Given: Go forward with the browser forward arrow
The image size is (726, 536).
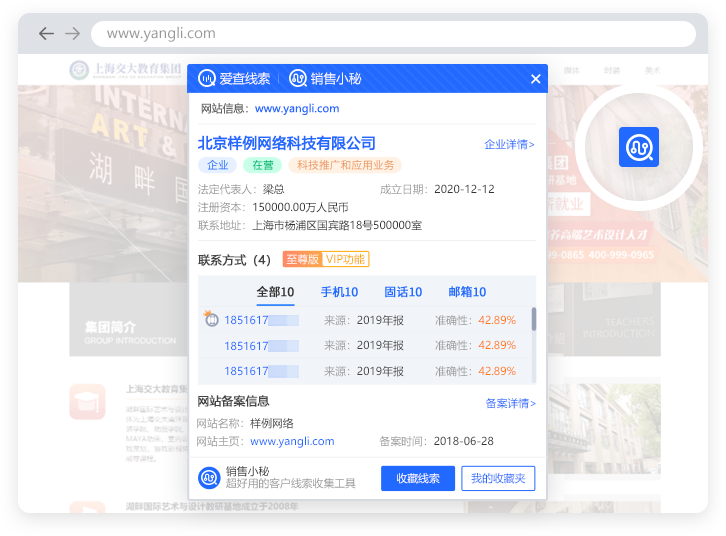Looking at the screenshot, I should 72,33.
